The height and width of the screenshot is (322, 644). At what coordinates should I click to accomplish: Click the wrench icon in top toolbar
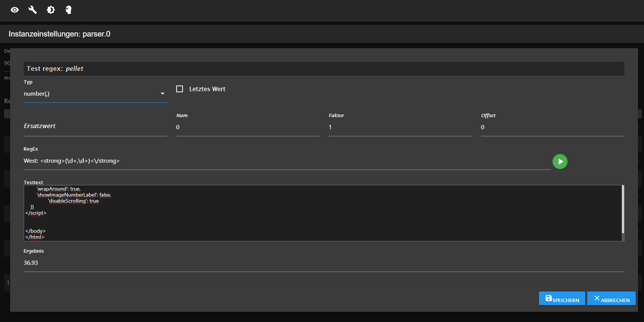(33, 10)
